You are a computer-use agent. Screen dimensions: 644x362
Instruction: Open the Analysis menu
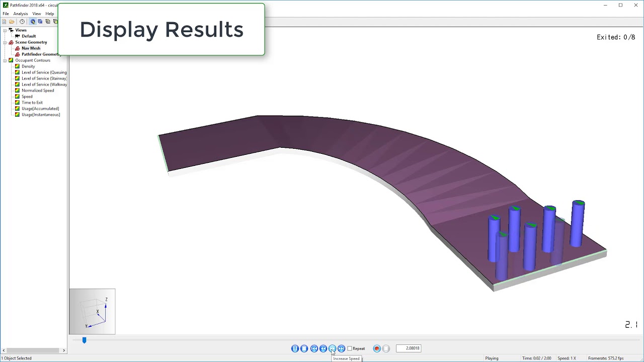point(21,14)
